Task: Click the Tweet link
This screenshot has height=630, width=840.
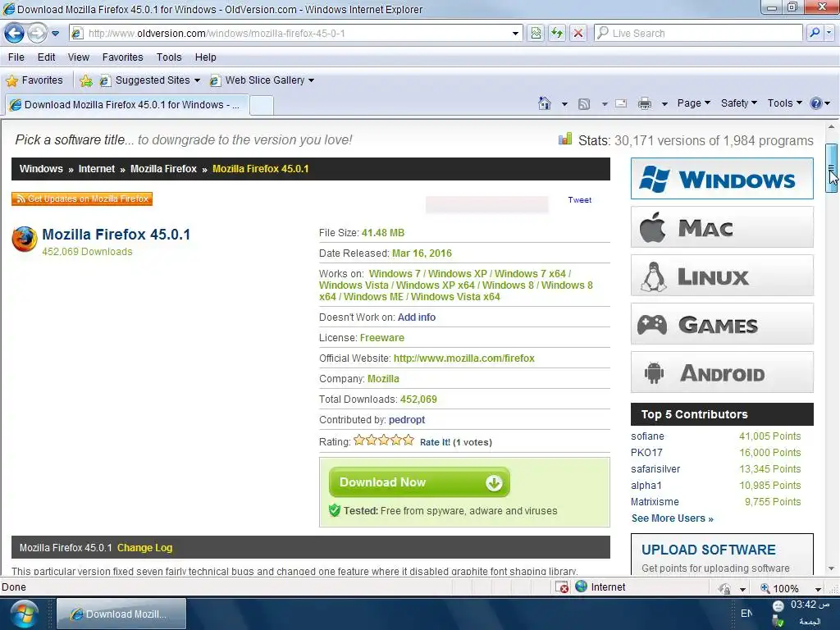Action: 580,200
